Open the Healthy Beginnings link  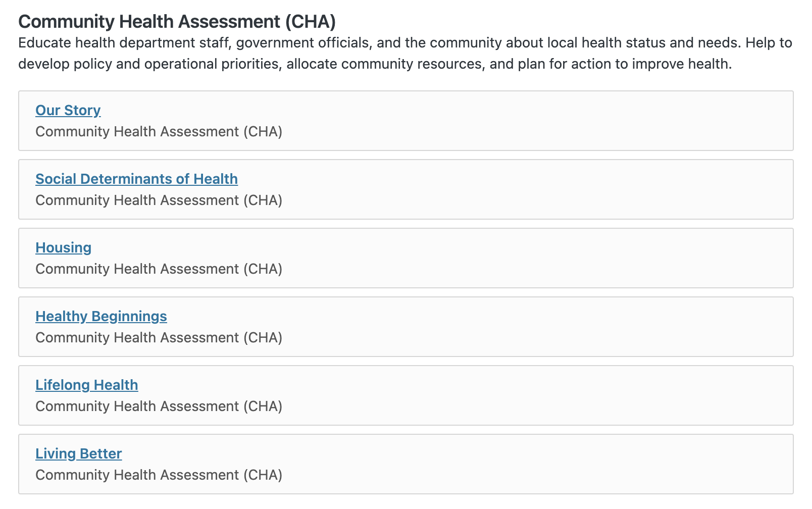[101, 316]
